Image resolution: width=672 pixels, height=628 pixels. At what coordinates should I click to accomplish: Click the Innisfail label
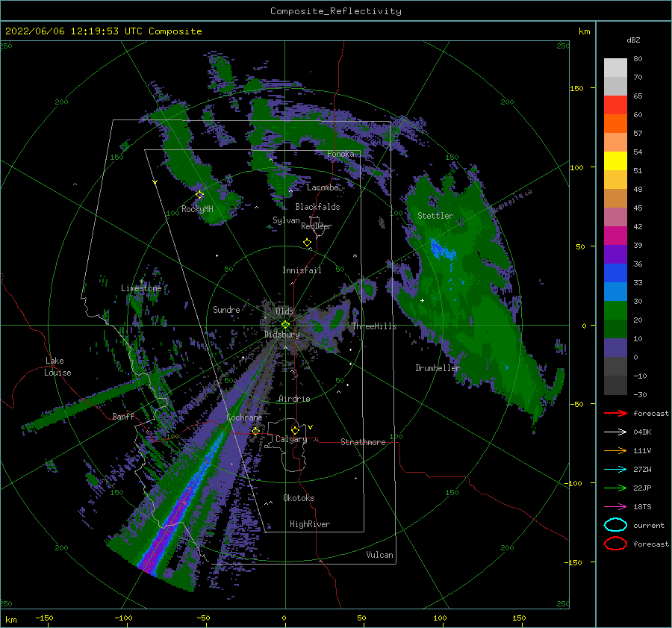(302, 270)
